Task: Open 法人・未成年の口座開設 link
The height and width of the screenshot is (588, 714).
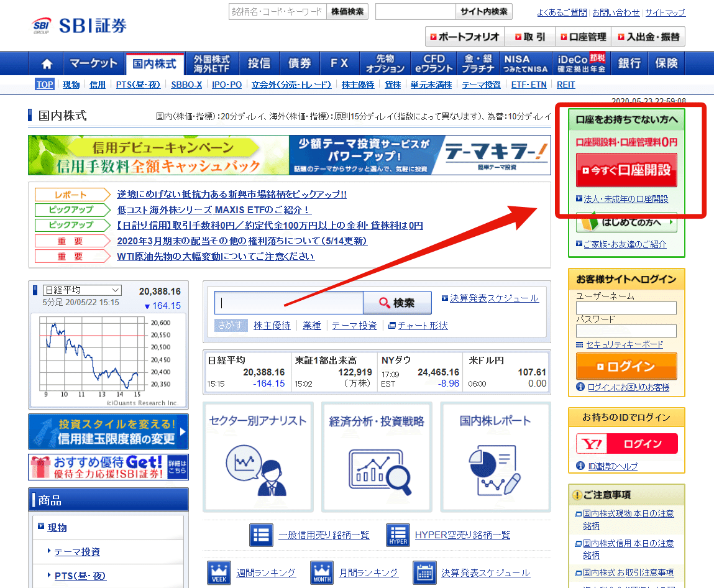Action: 626,199
